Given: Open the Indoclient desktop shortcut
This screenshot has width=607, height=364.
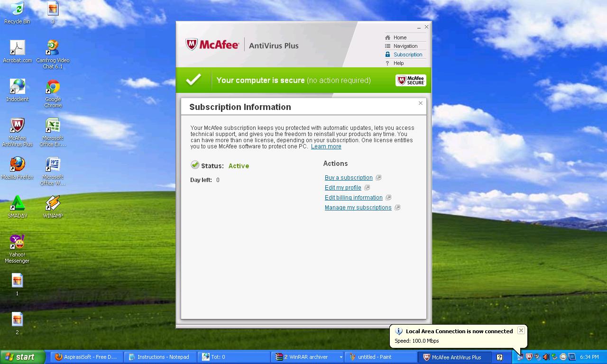Looking at the screenshot, I should pos(18,90).
